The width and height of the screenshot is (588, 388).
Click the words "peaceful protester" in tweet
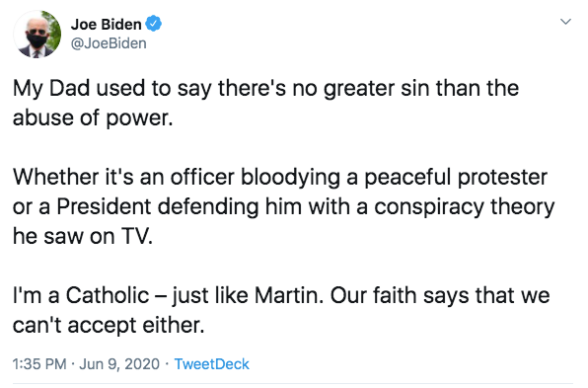pyautogui.click(x=456, y=177)
